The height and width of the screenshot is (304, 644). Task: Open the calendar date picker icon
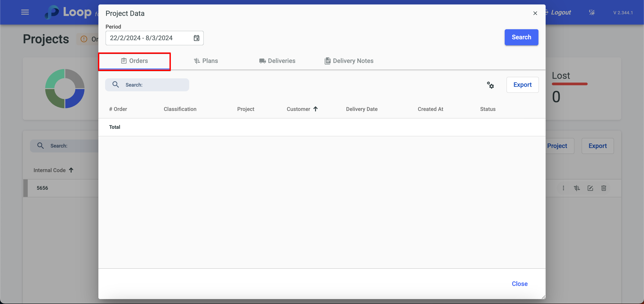[197, 38]
